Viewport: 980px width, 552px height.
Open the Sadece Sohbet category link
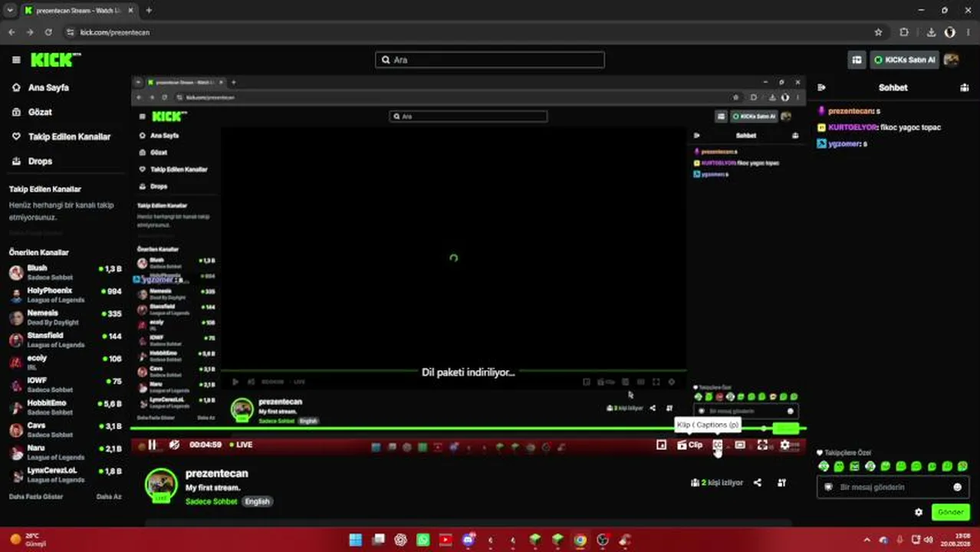click(x=211, y=501)
